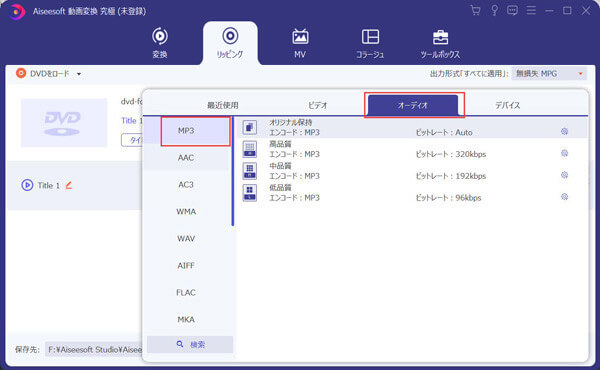This screenshot has width=600, height=370.
Task: Select the 中品質 preset icon
Action: 250,171
